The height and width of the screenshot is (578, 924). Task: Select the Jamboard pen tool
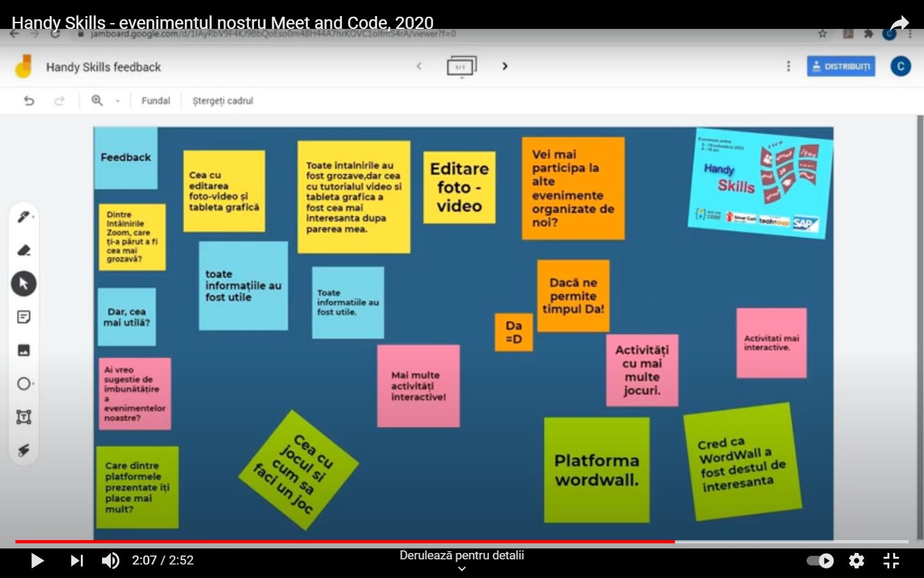point(24,217)
